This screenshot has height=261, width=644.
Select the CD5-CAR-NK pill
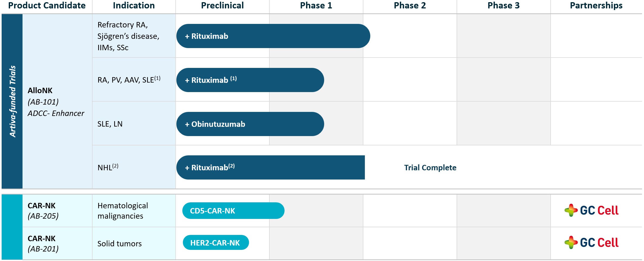(233, 211)
